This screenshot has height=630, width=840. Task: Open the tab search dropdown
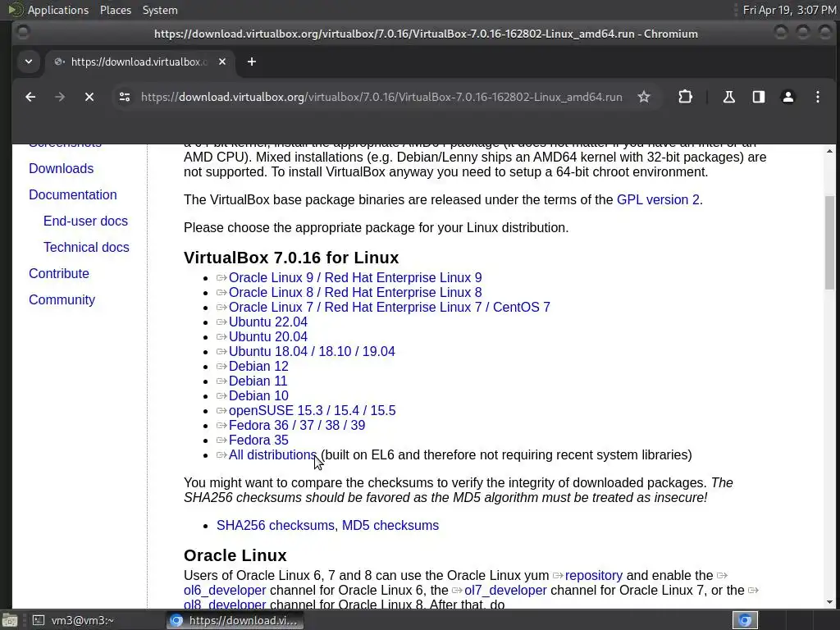coord(29,62)
